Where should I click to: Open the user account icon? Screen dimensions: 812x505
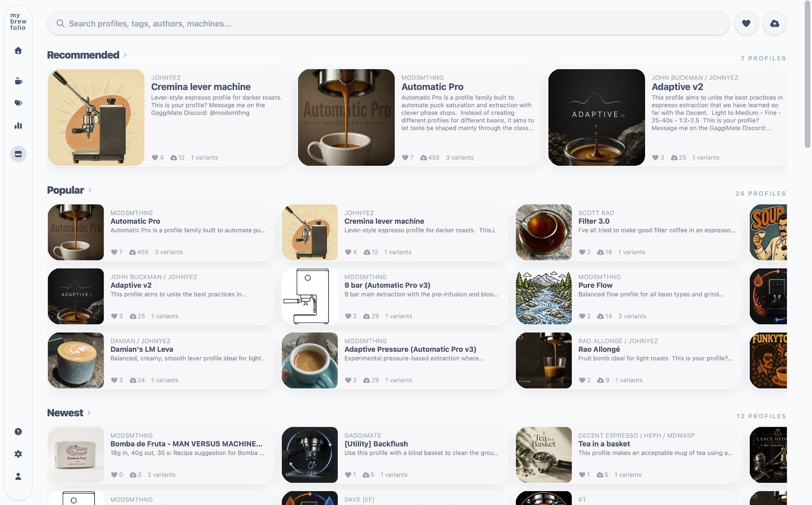tap(18, 476)
